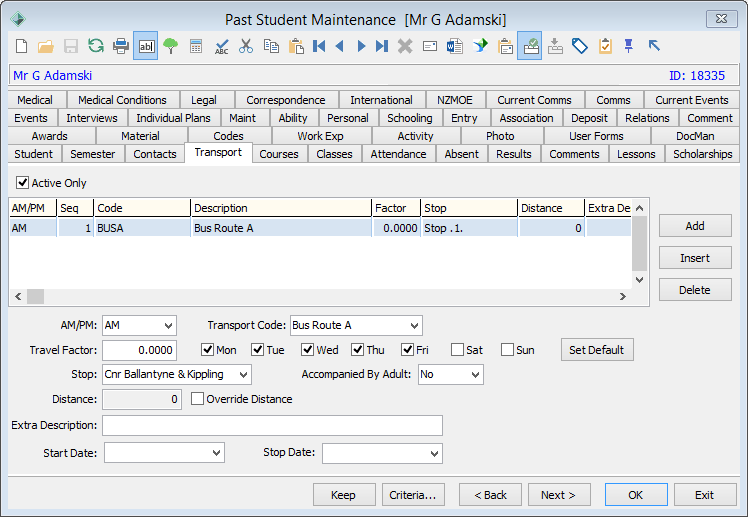Viewport: 748px width, 517px height.
Task: Click the grey X delete icon
Action: (405, 46)
